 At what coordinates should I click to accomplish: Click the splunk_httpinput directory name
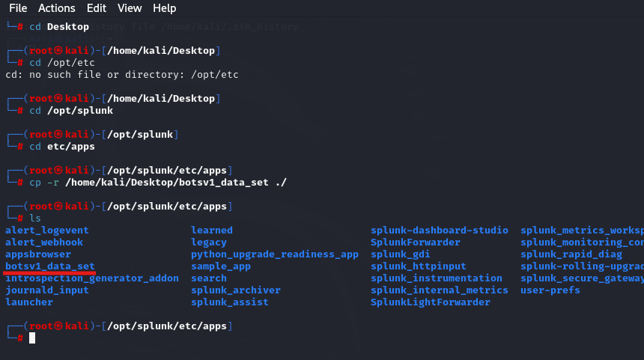pyautogui.click(x=418, y=266)
